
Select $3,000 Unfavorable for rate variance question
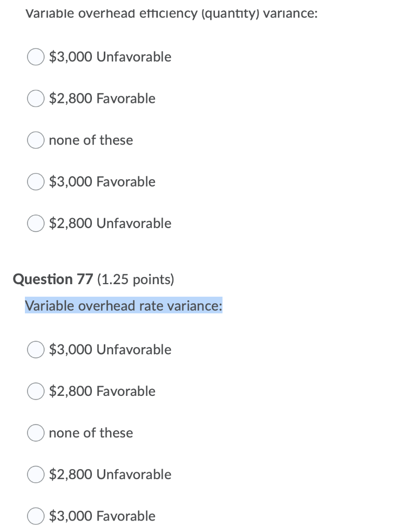coord(35,349)
